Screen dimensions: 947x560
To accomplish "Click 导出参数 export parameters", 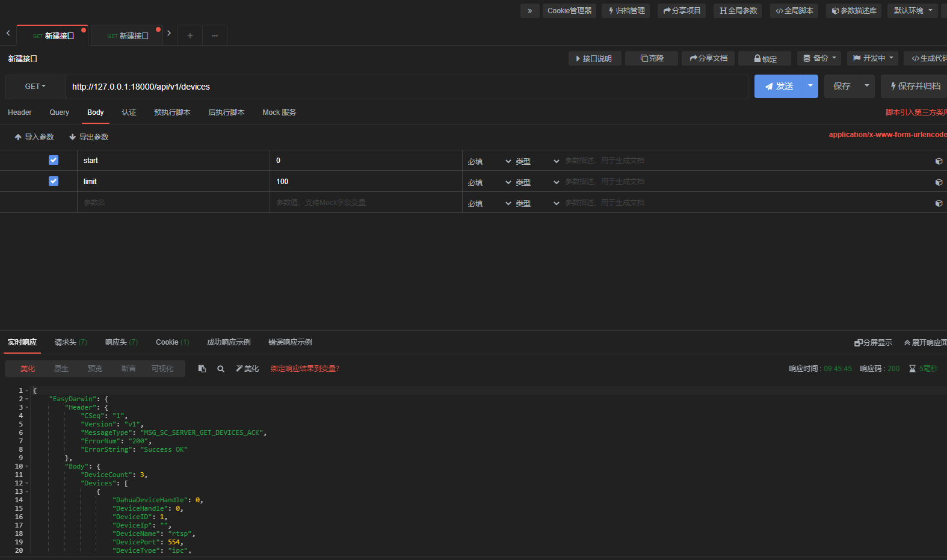I will pos(88,137).
